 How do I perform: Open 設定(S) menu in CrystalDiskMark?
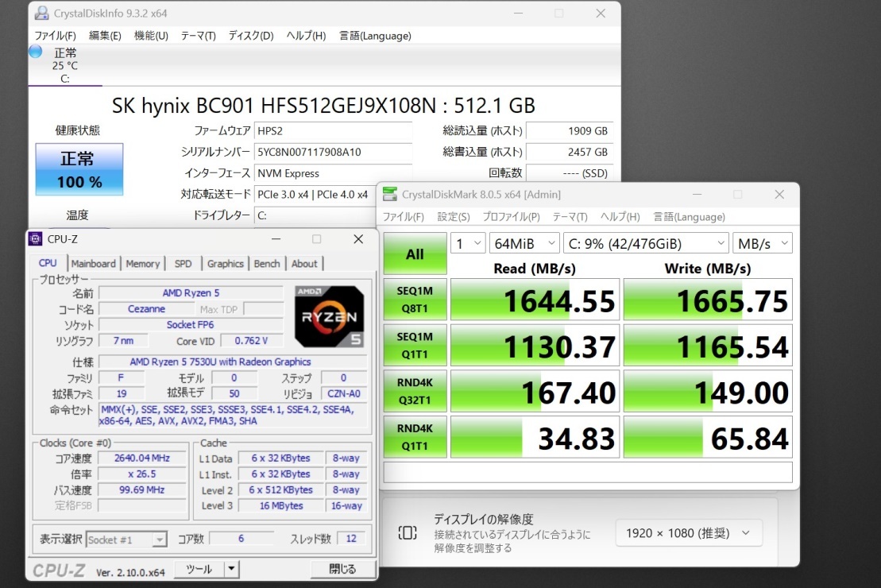pos(454,216)
